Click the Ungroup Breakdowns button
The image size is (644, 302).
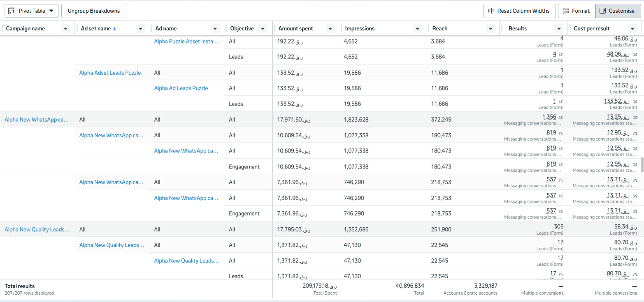tap(94, 11)
